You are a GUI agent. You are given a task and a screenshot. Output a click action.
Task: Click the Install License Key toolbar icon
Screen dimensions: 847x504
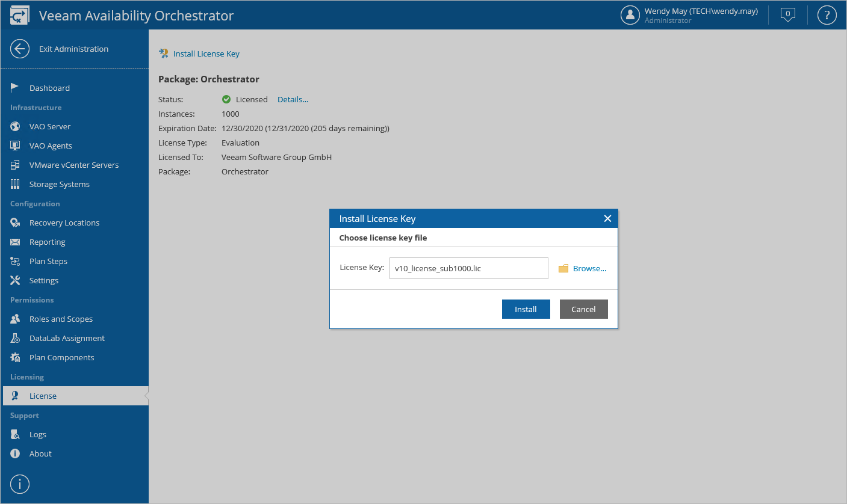tap(164, 54)
